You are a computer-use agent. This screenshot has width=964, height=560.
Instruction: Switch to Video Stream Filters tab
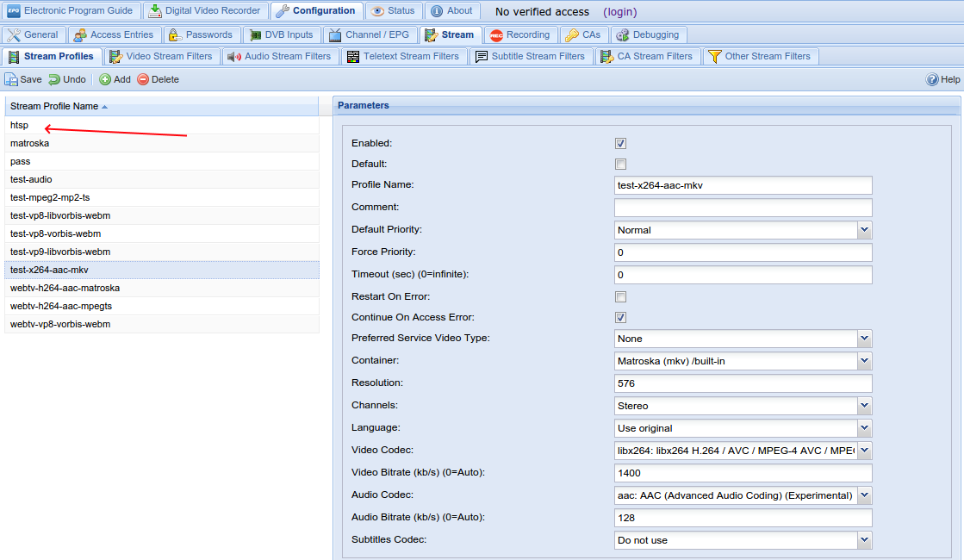pos(161,56)
